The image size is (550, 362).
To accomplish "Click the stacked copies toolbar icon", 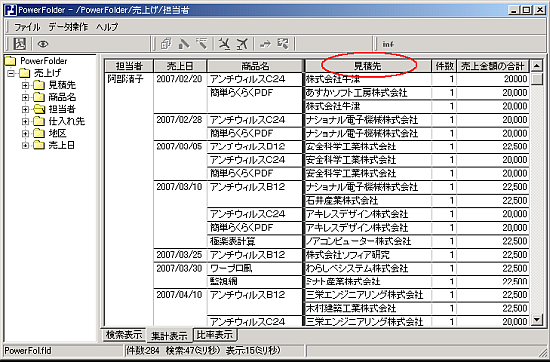I will coord(166,44).
